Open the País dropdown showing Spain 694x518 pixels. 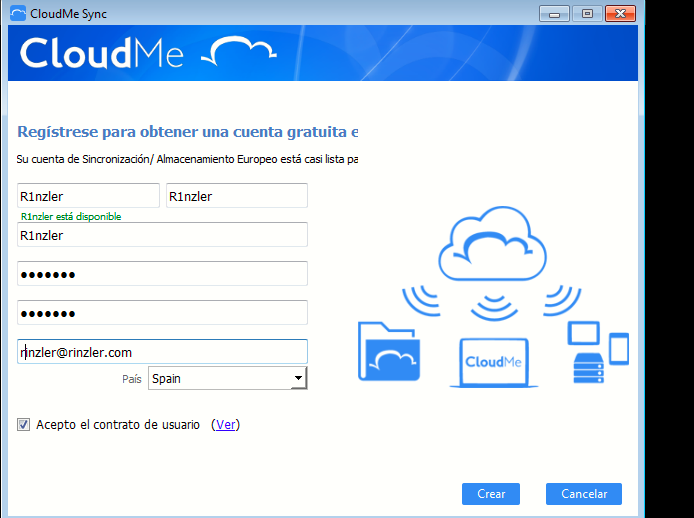(227, 379)
